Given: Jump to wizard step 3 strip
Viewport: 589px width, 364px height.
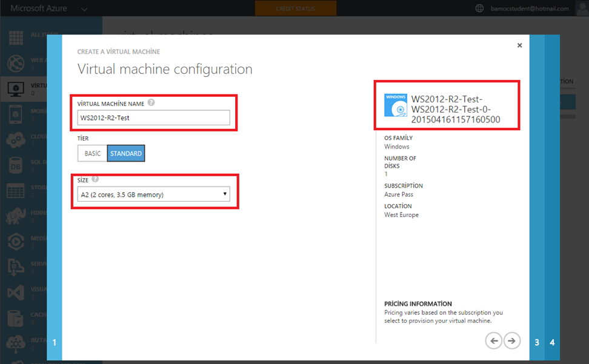Looking at the screenshot, I should tap(537, 197).
